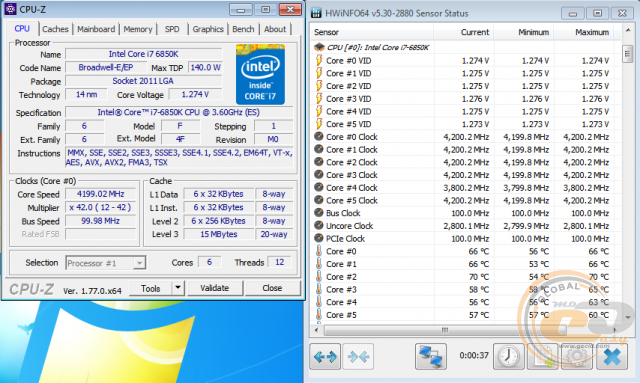
Task: Click the clock icon for Bus Clock
Action: pyautogui.click(x=319, y=213)
